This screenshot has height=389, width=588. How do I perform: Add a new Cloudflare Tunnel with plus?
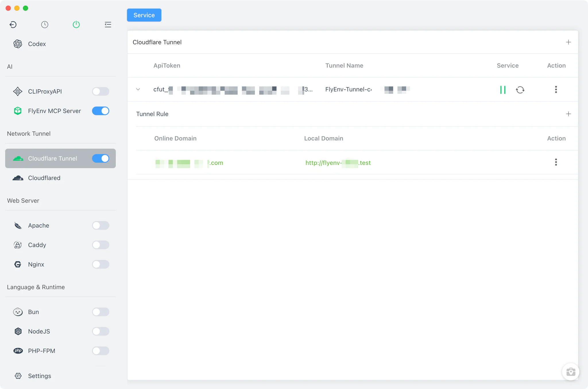(568, 42)
